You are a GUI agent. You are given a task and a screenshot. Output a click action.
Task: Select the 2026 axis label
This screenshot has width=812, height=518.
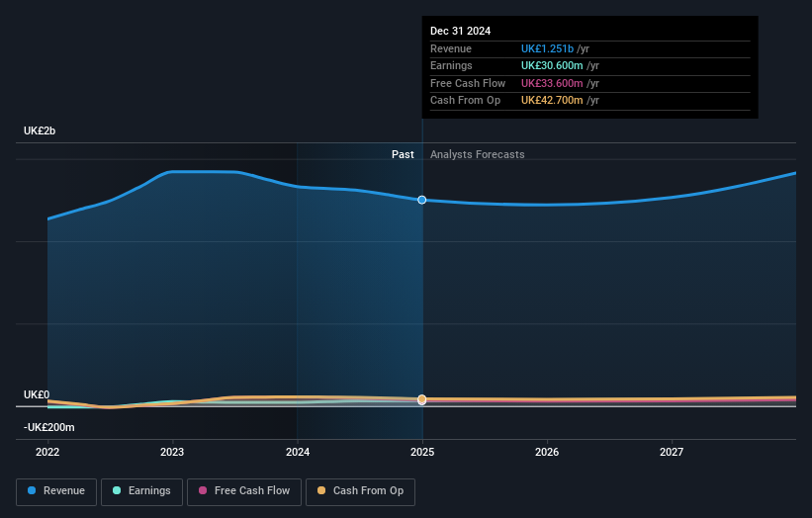547,453
